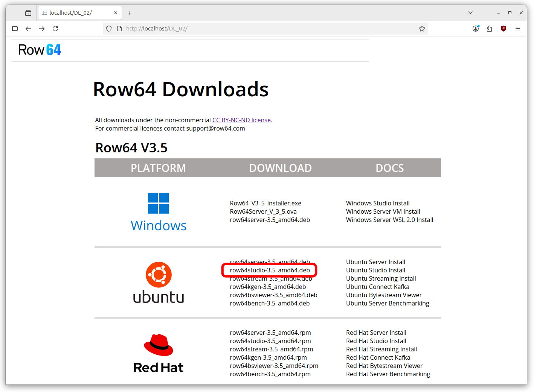Click the Red Hat platform logo
This screenshot has width=534, height=392.
(x=159, y=353)
